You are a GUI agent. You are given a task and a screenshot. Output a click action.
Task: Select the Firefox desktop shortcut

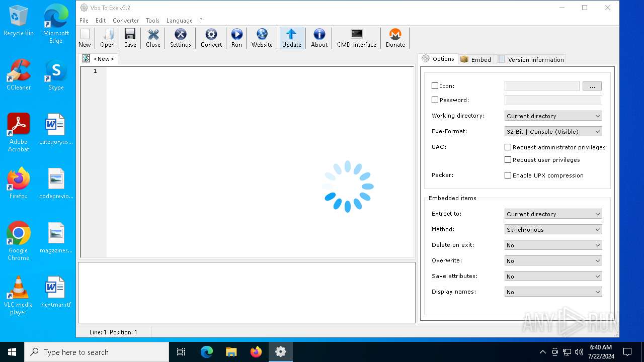click(19, 183)
